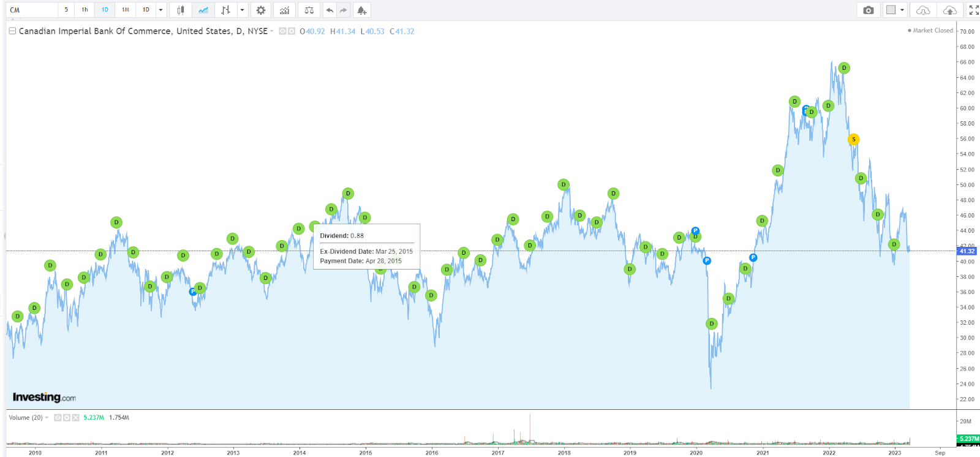Click the close value C41.32 in legend
Screen dimensions: 980x457
[402, 31]
